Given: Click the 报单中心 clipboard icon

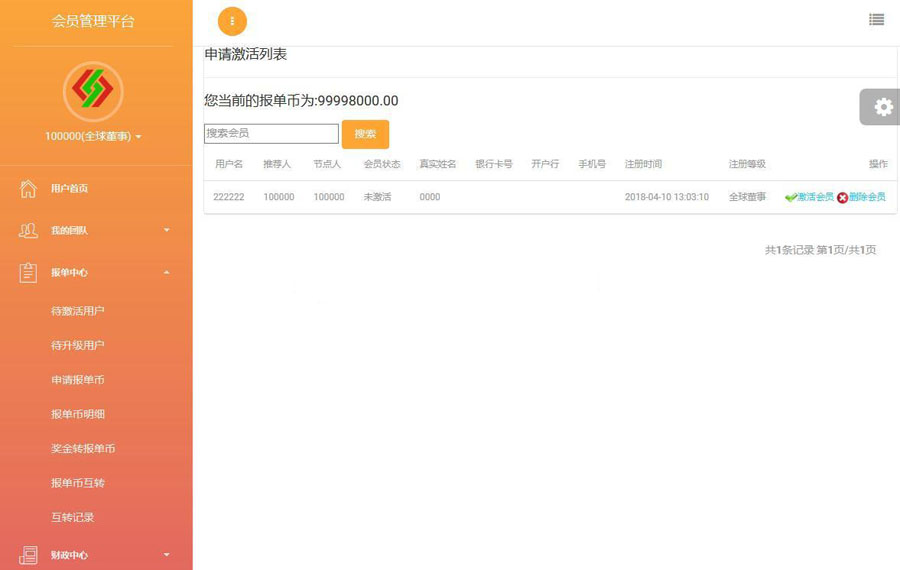Looking at the screenshot, I should pos(28,272).
